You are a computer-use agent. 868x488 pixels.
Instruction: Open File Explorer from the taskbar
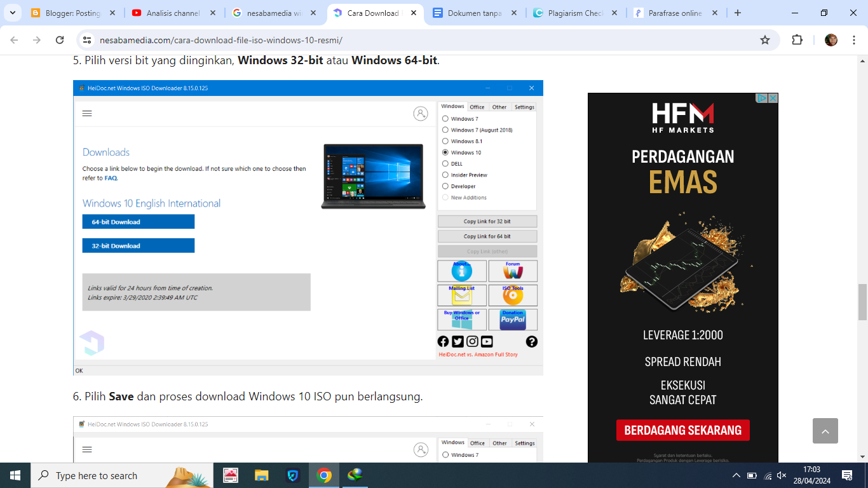[262, 475]
